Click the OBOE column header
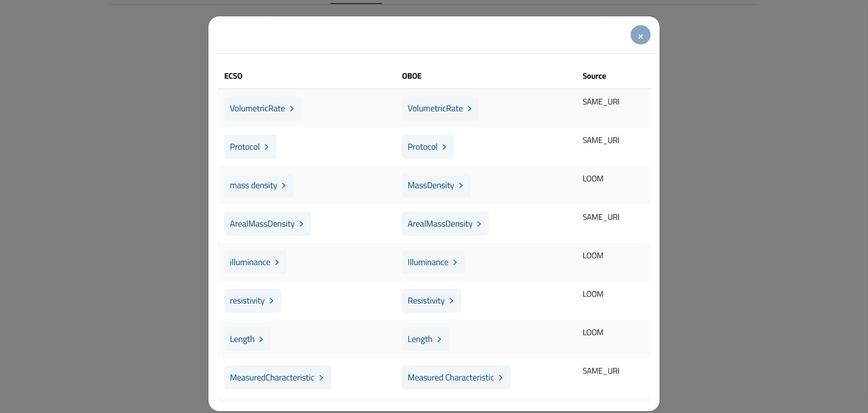 [x=411, y=76]
